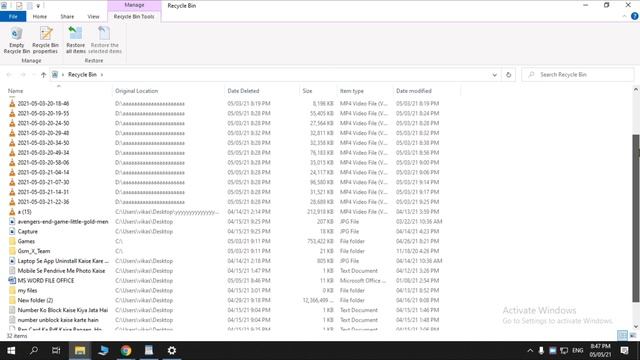Click Recycle Bin in address breadcrumb
This screenshot has width=640, height=360.
[82, 75]
